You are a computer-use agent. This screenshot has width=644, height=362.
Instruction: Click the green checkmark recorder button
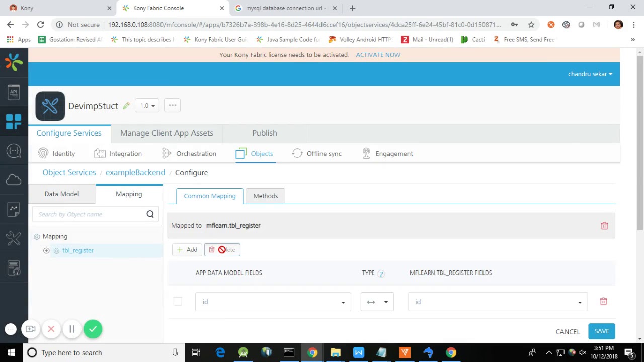(x=93, y=329)
